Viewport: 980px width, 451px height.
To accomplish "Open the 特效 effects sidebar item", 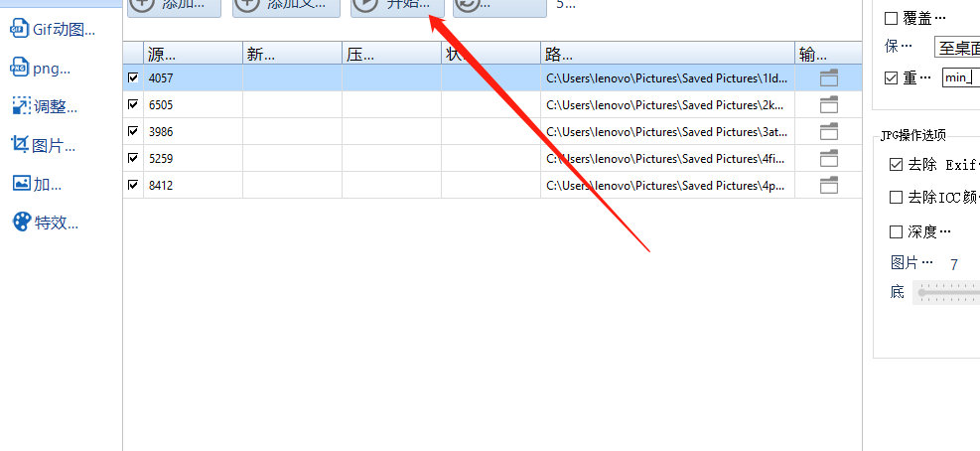I will click(x=46, y=223).
